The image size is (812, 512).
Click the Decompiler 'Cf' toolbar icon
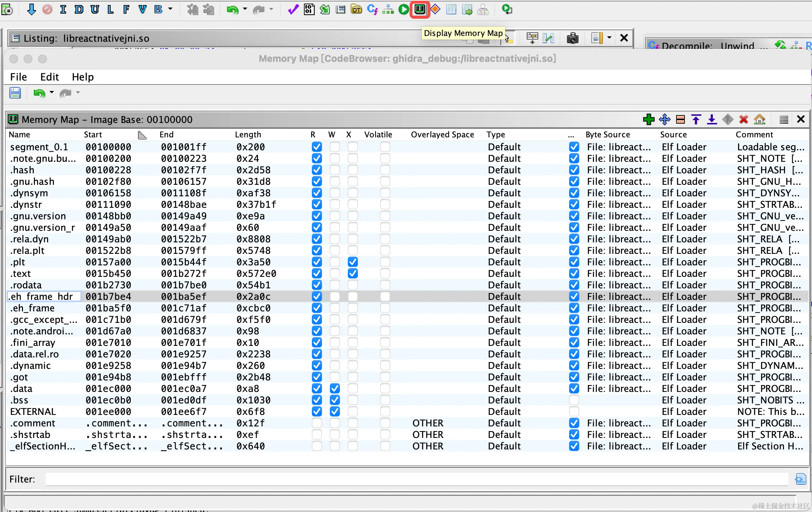click(x=372, y=9)
